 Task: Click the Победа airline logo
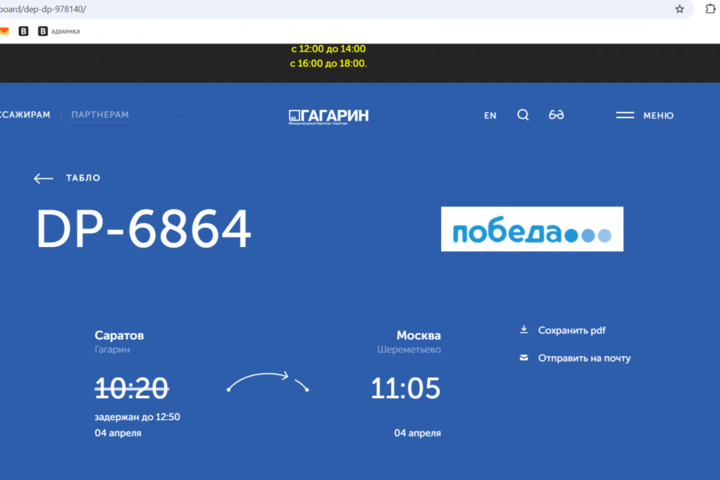tap(532, 229)
